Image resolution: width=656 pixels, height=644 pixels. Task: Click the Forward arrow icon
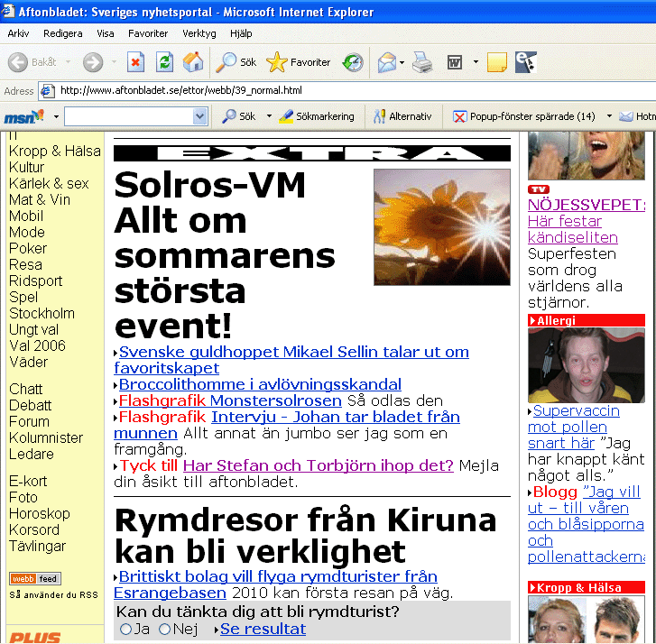click(92, 63)
